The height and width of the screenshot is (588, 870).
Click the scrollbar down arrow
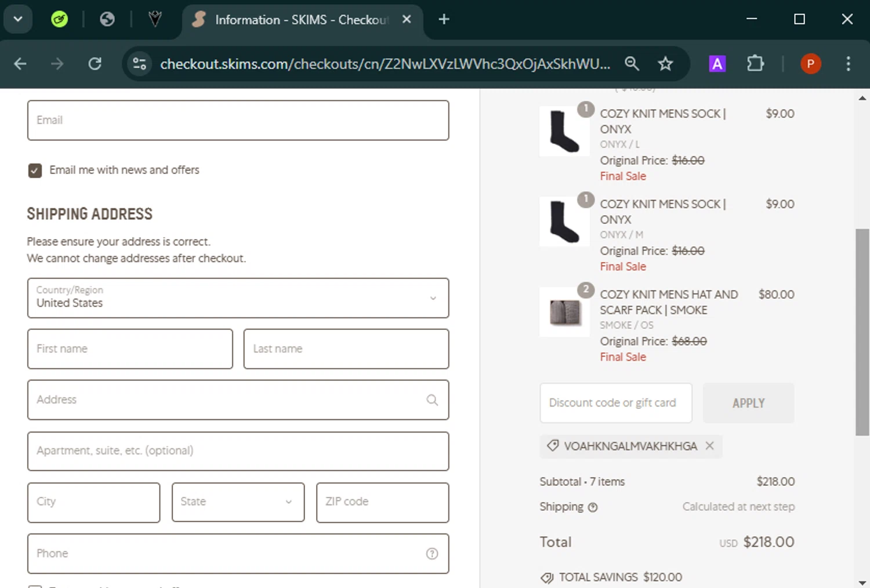[862, 582]
